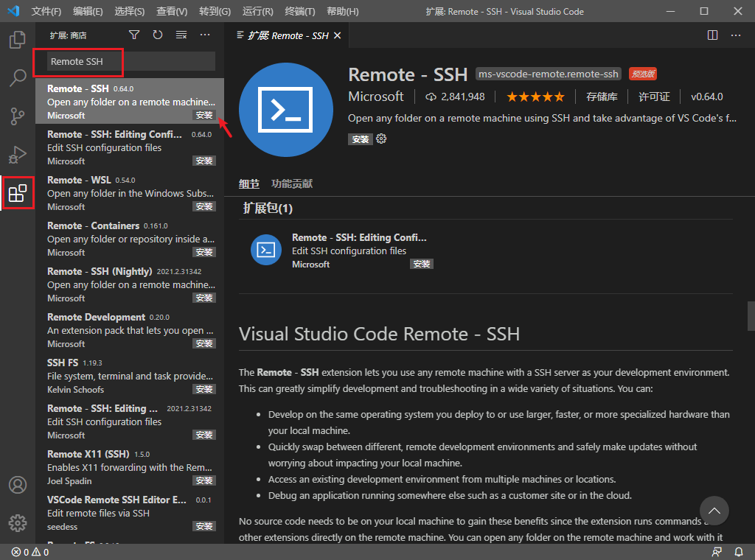
Task: Open the Explorer view in activity bar
Action: 18,40
